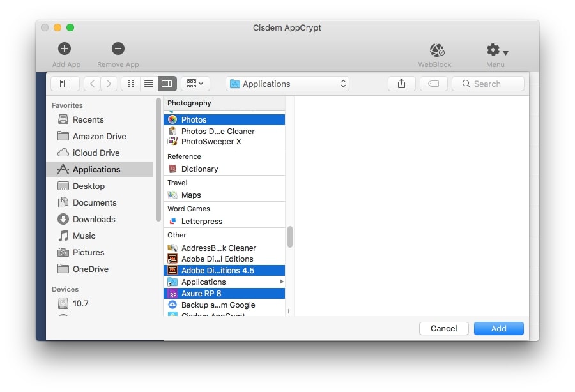The height and width of the screenshot is (392, 575).
Task: Open Downloads from the sidebar
Action: (100, 219)
